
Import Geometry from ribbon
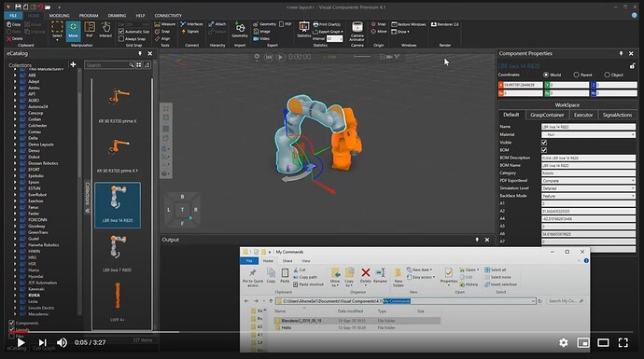pyautogui.click(x=240, y=30)
